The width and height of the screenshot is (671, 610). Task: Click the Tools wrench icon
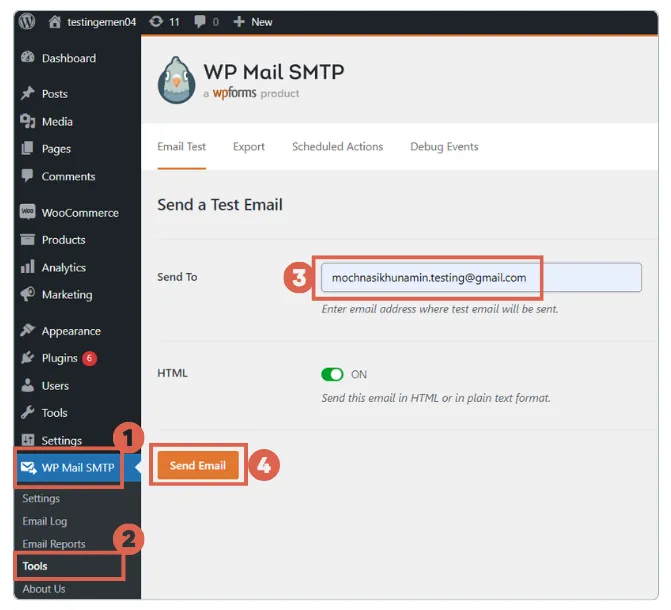pos(27,412)
